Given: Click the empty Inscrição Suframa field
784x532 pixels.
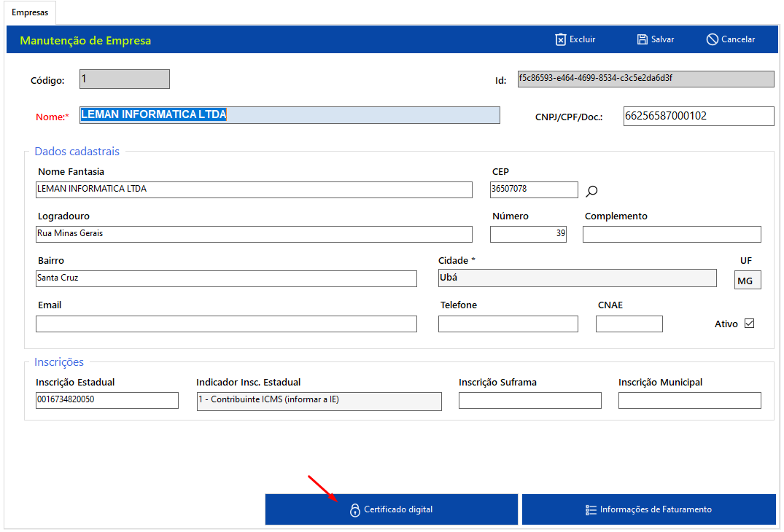Looking at the screenshot, I should click(530, 400).
